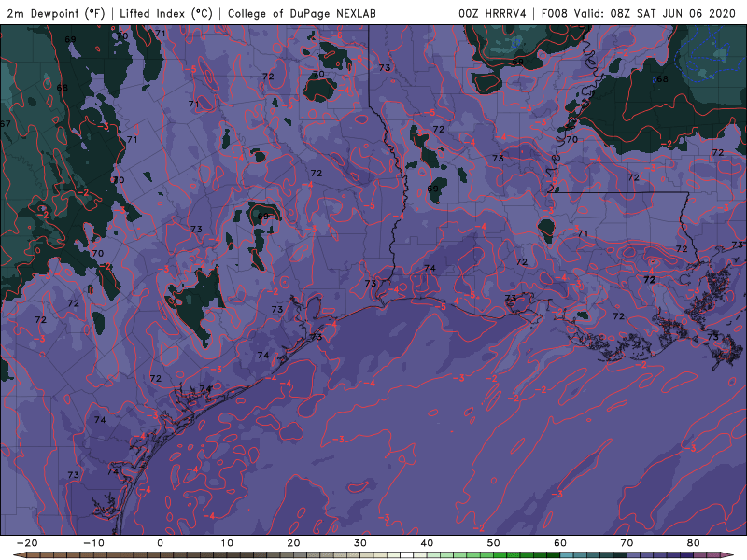Click the 10 label on the color scale
747x560 pixels.
coord(227,543)
